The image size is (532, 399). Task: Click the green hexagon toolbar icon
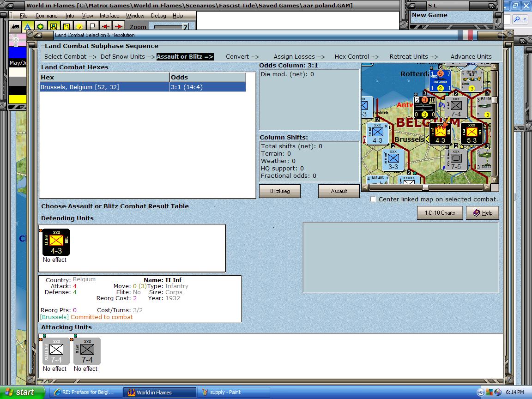coord(41,26)
